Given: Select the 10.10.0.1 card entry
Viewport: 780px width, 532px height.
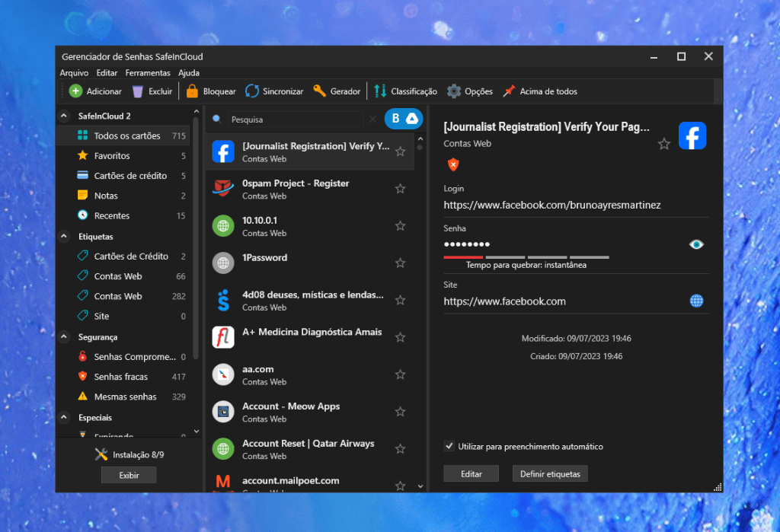Looking at the screenshot, I should [x=310, y=226].
